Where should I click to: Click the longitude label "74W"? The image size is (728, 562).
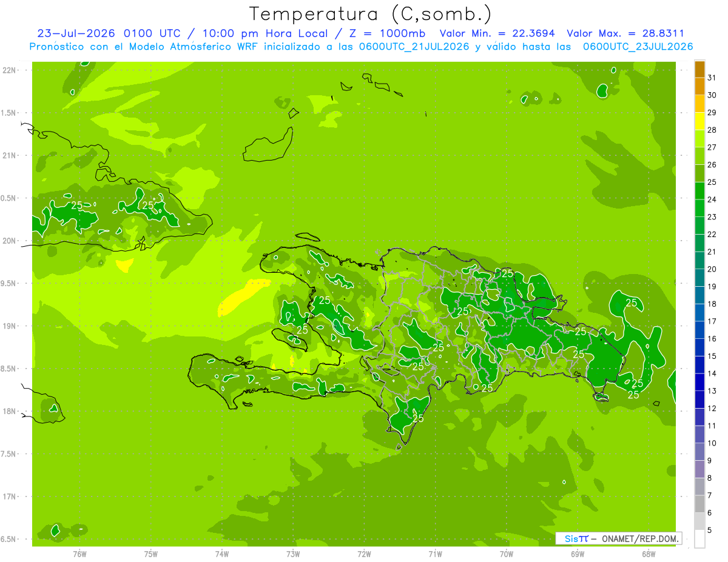click(x=221, y=554)
